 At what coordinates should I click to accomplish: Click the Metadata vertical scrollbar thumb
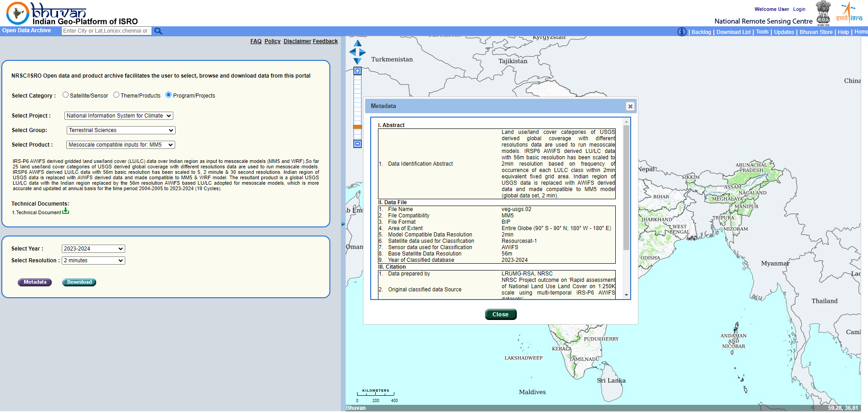(626, 187)
